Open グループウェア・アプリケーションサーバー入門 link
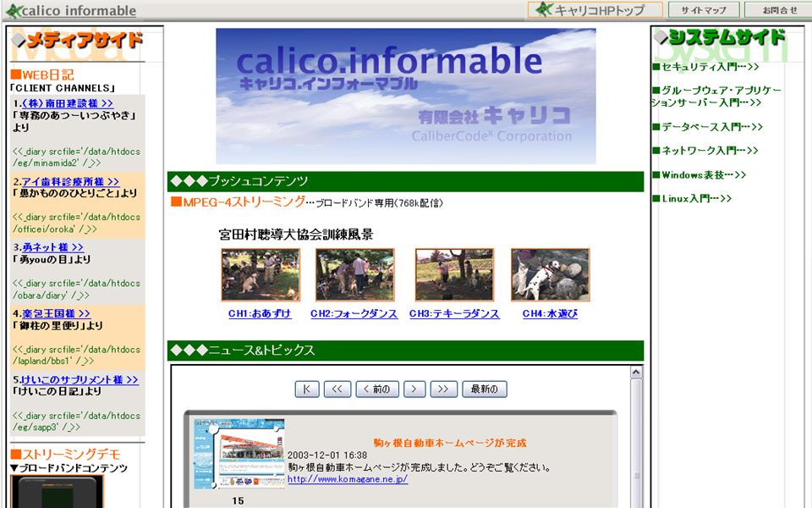Image resolution: width=812 pixels, height=508 pixels. [x=716, y=97]
